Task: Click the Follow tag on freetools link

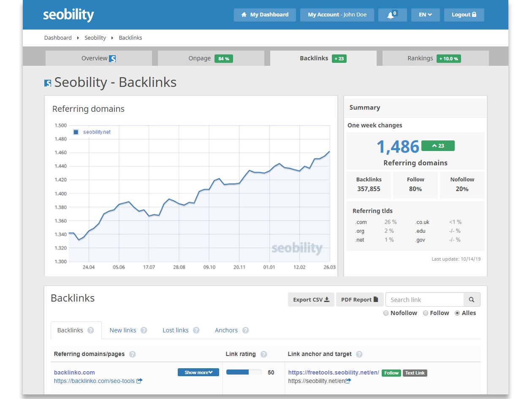Action: point(391,373)
